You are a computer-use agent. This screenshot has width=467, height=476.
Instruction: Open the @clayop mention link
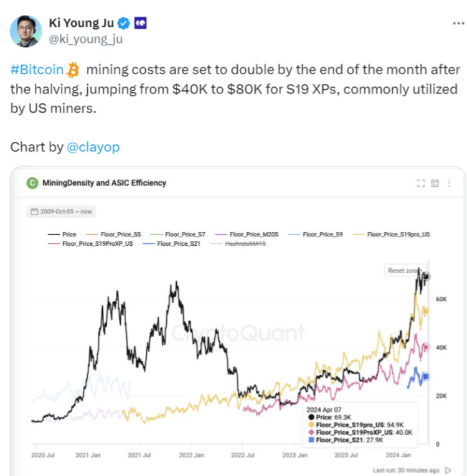click(93, 147)
